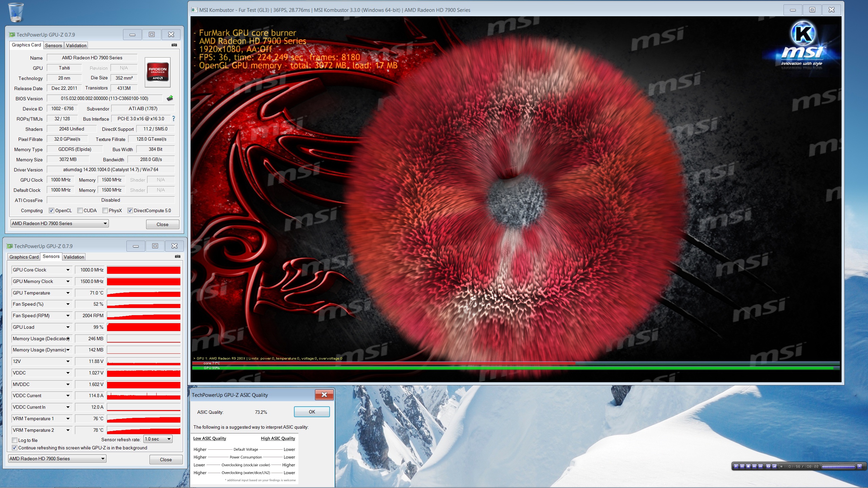Click the pause button on the media toolbar
Image resolution: width=868 pixels, height=488 pixels.
click(742, 466)
